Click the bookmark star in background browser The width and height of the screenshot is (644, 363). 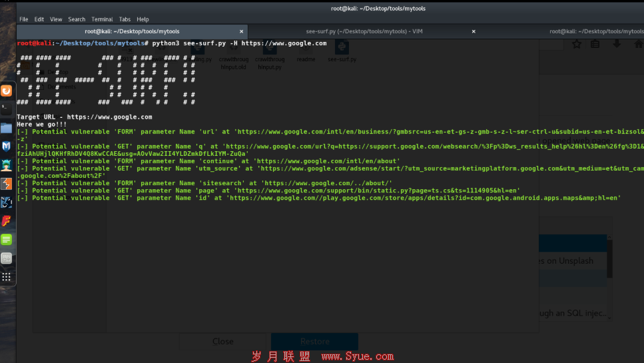(577, 44)
